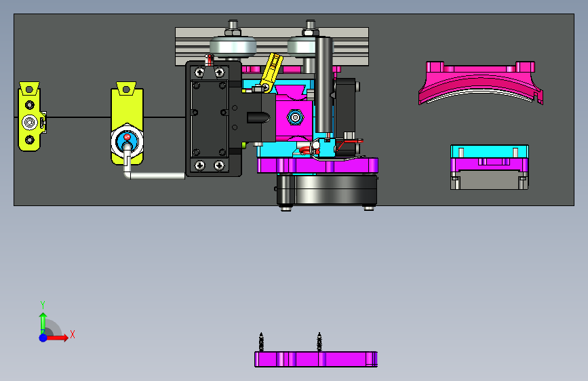Select the right roller wheel on the rail
This screenshot has width=588, height=381.
click(301, 47)
